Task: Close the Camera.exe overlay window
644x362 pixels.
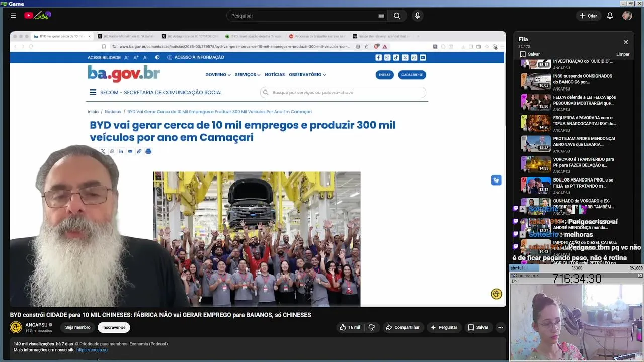Action: tap(640, 276)
